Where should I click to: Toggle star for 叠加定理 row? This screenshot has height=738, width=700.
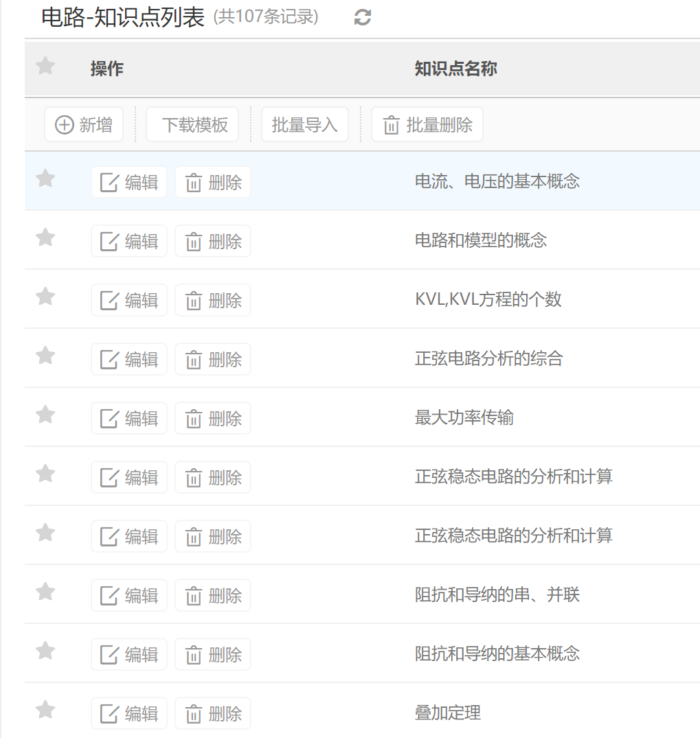tap(45, 711)
